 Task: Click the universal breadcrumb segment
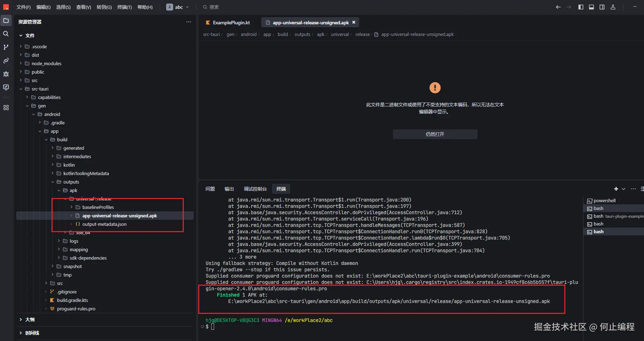(340, 35)
